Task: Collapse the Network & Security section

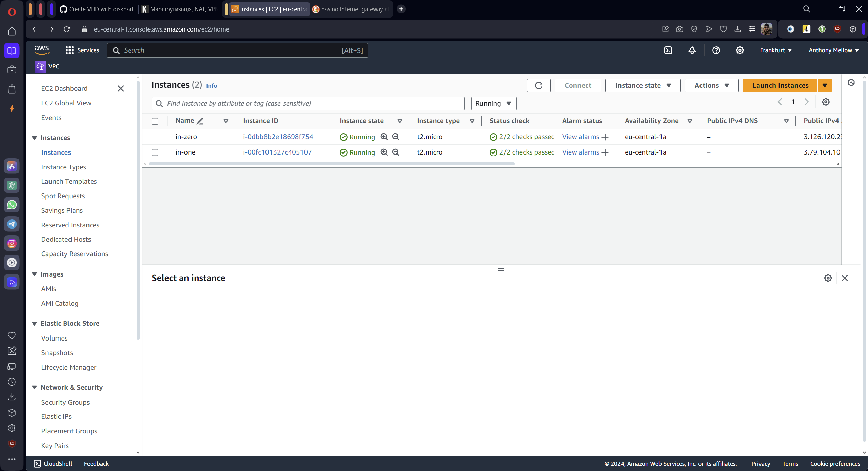Action: point(34,387)
